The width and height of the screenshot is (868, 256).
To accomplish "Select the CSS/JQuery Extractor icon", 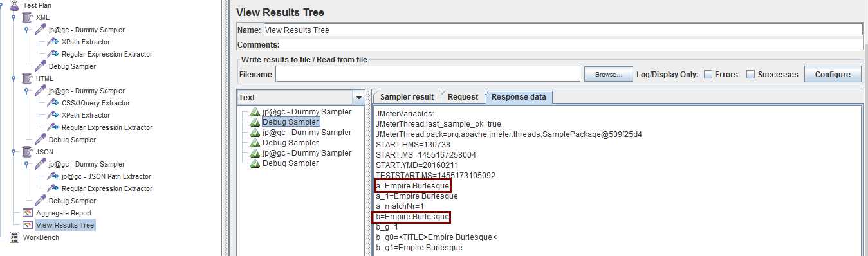I will tap(53, 103).
